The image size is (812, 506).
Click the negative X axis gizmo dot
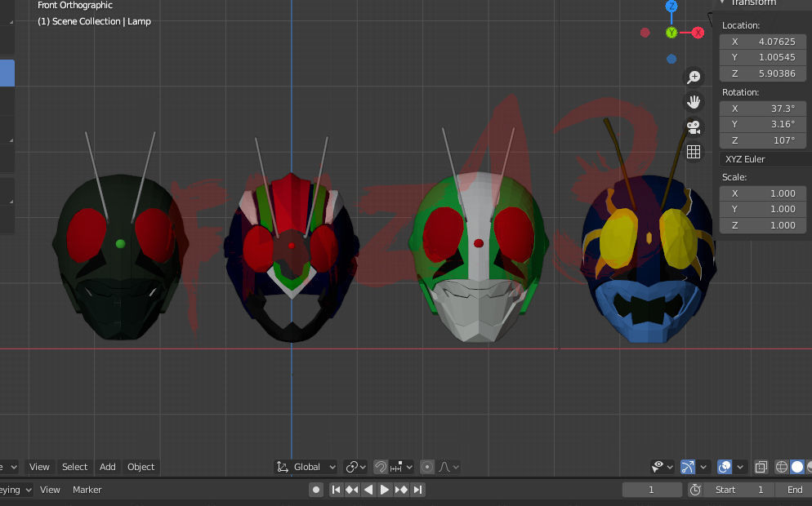pos(645,33)
